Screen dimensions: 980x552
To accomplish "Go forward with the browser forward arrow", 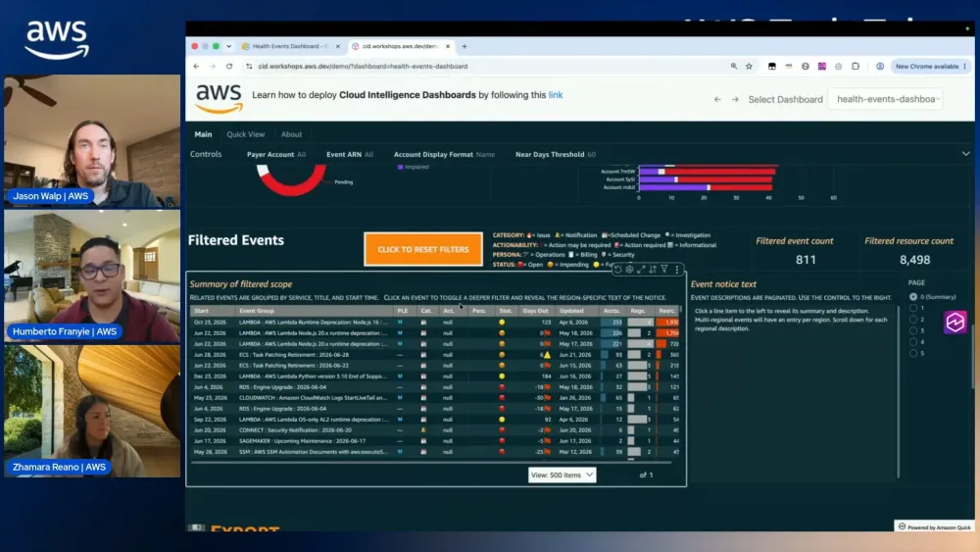I will point(213,67).
